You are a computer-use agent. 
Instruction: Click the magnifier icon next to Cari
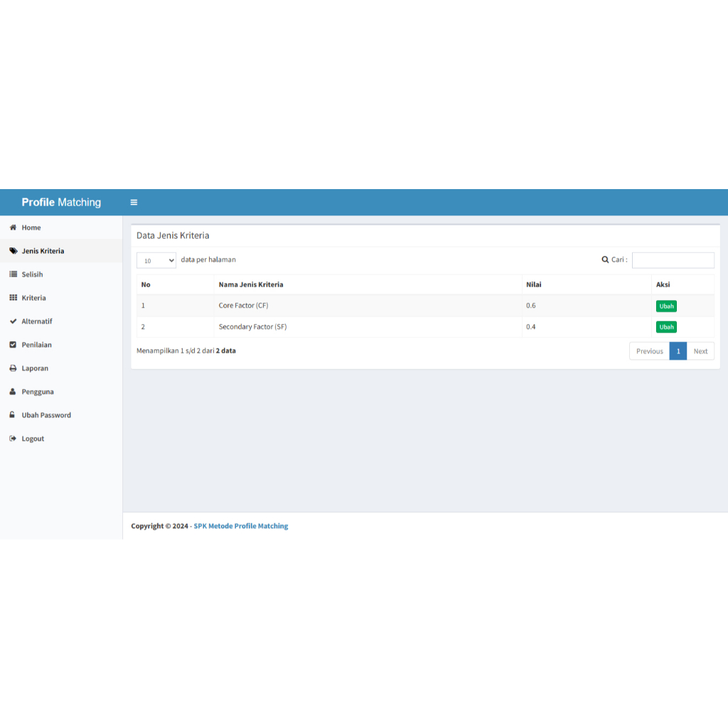[605, 259]
